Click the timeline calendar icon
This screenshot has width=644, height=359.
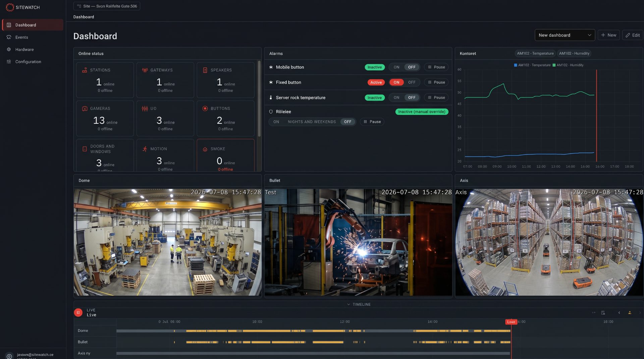point(603,313)
